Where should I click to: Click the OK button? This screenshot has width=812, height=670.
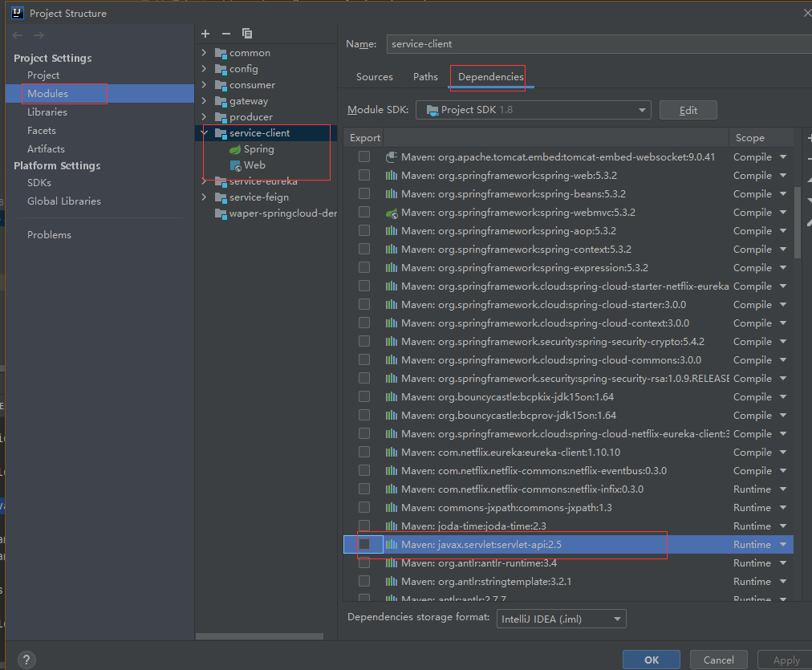pyautogui.click(x=651, y=660)
